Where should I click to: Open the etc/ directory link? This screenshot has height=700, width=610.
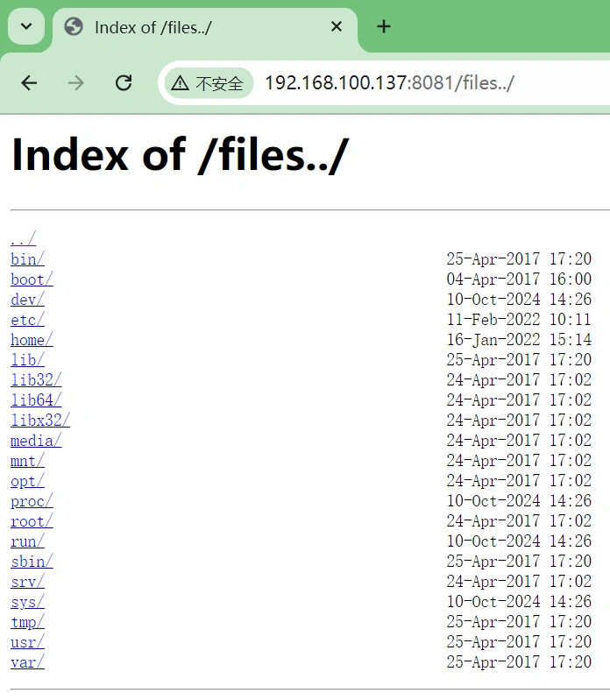click(27, 320)
